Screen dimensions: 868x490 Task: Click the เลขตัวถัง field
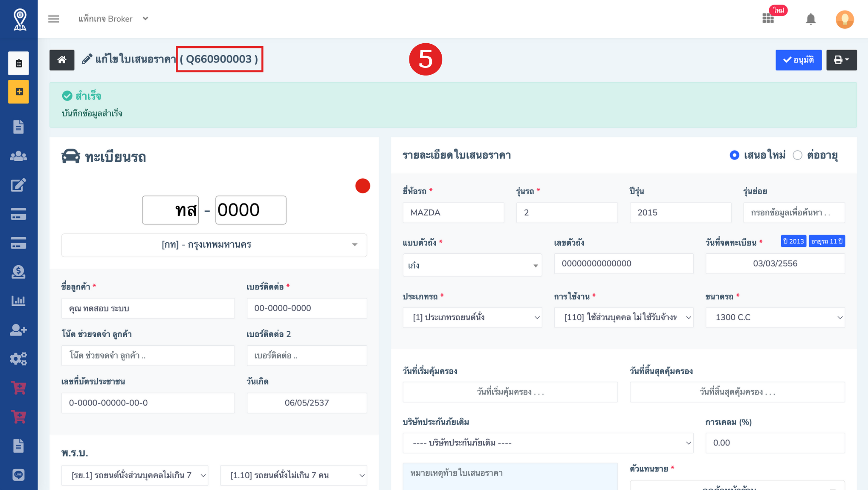tap(623, 263)
